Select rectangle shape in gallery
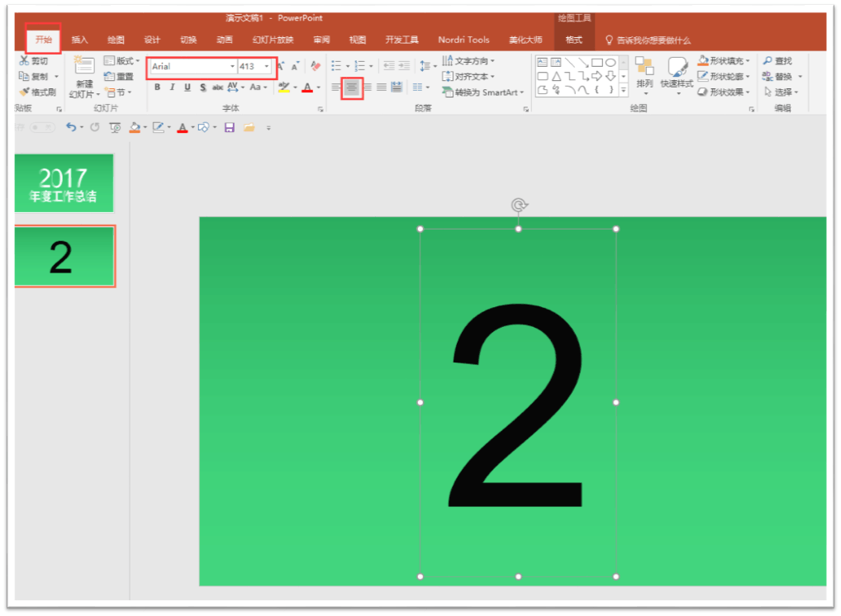Image resolution: width=841 pixels, height=616 pixels. click(597, 63)
